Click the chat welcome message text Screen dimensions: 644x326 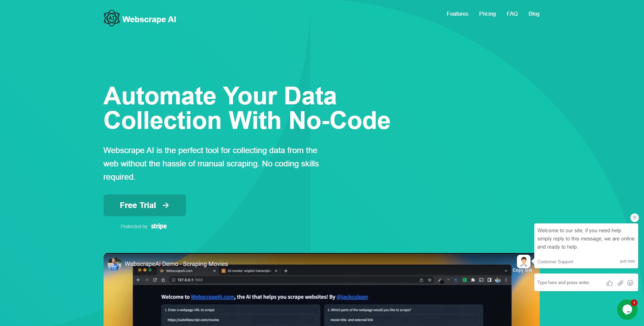click(586, 239)
